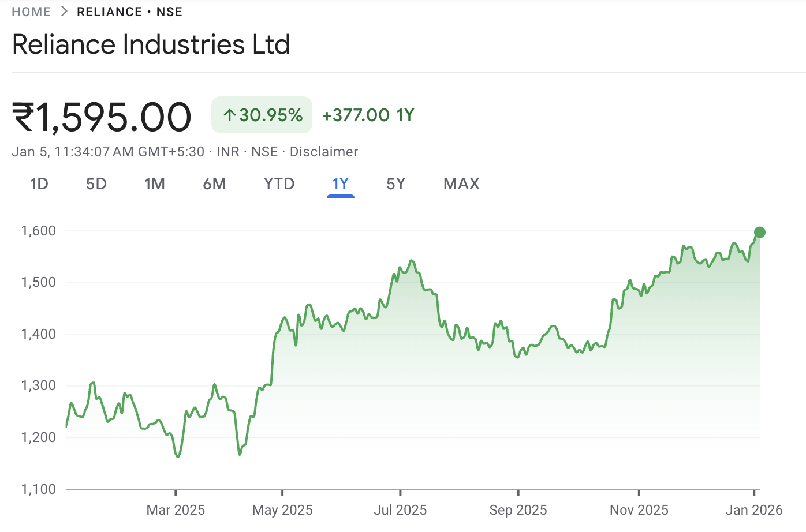Open the 5Y historical chart
806x532 pixels.
(x=396, y=183)
